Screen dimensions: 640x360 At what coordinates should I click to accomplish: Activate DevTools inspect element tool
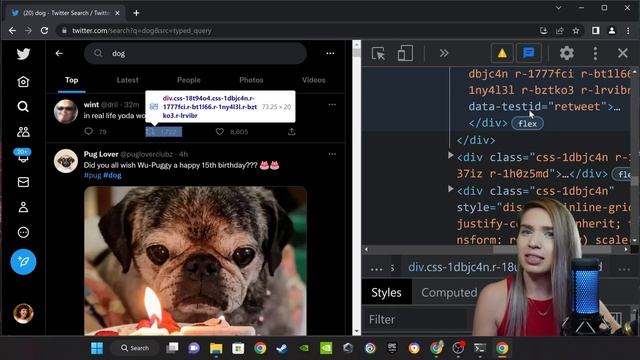378,53
